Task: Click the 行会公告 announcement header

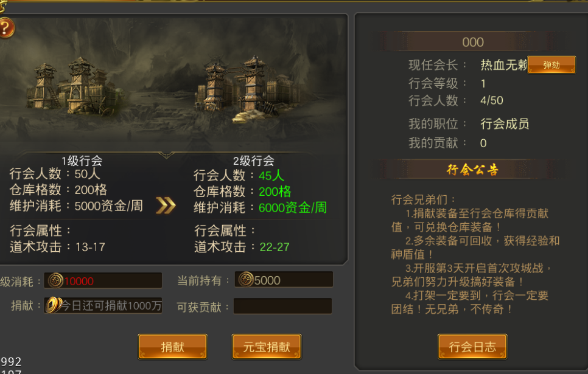Action: click(x=472, y=170)
